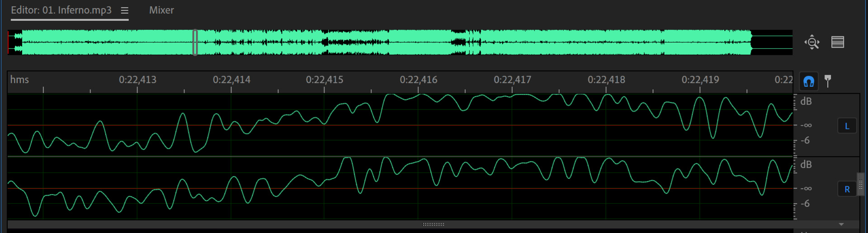Click the left channel dB scale label
The width and height of the screenshot is (868, 233).
[806, 101]
